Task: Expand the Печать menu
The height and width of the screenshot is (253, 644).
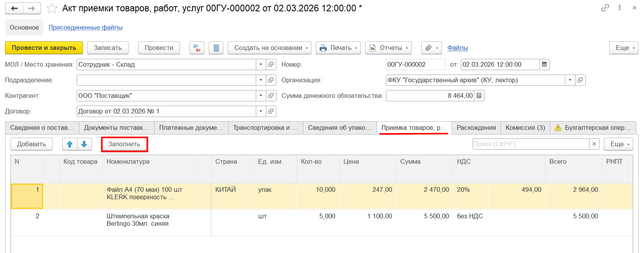Action: [x=338, y=48]
